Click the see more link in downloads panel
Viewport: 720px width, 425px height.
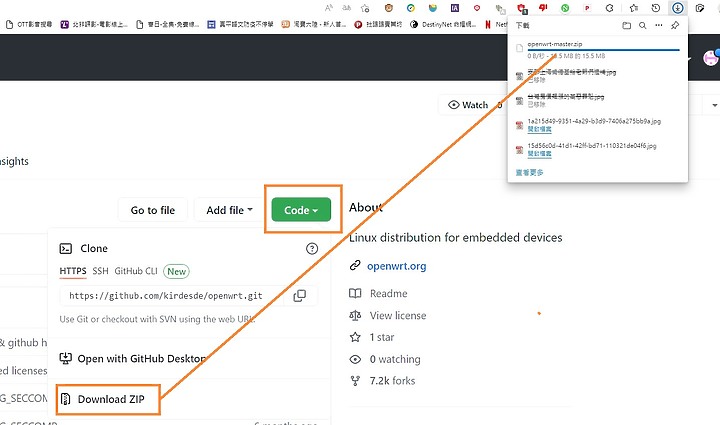tap(529, 173)
